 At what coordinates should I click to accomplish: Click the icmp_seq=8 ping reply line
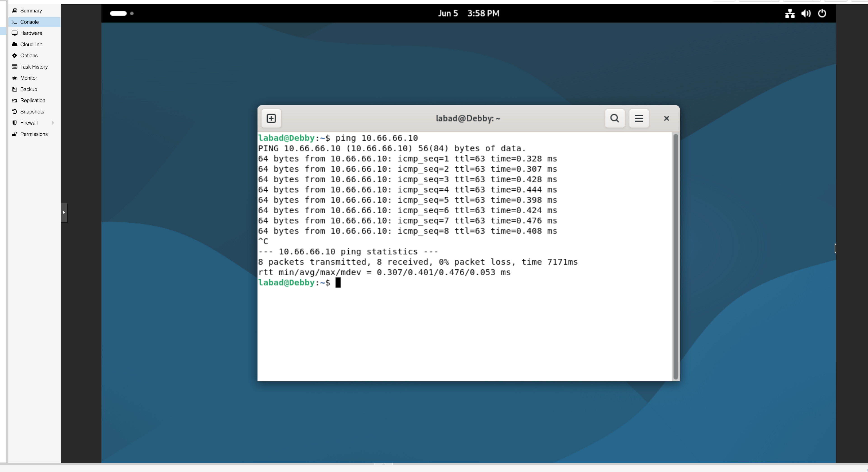point(407,231)
